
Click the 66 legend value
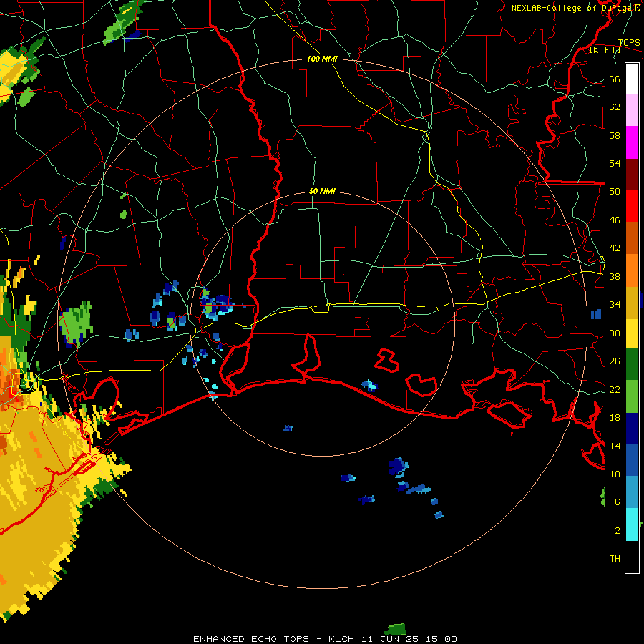pos(615,79)
